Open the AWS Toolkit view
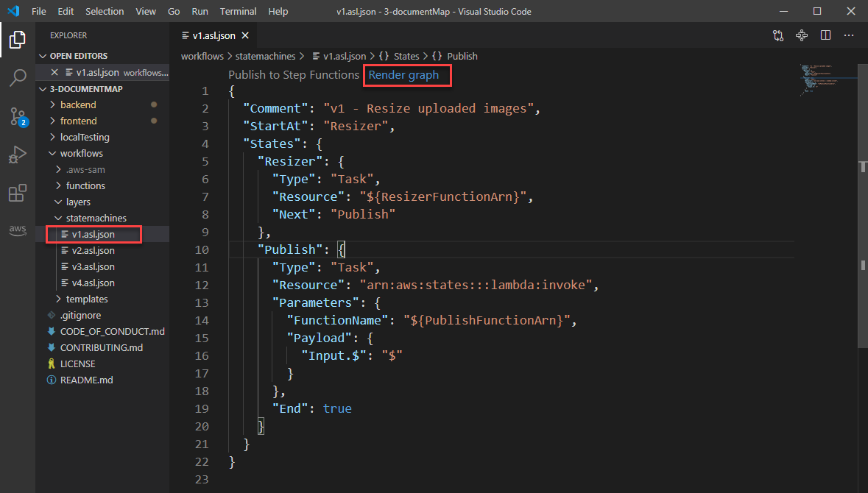868x493 pixels. [x=18, y=230]
